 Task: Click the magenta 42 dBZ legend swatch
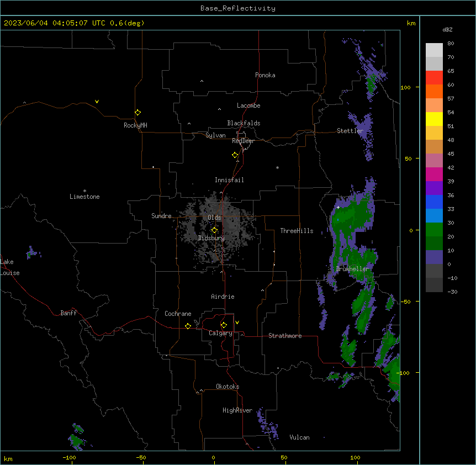(x=434, y=174)
